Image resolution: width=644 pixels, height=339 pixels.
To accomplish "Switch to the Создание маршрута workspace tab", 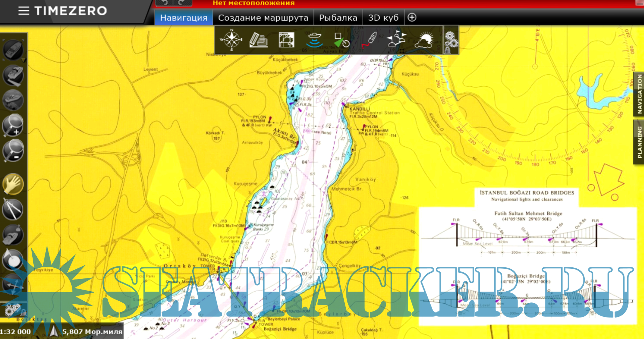I will point(263,18).
